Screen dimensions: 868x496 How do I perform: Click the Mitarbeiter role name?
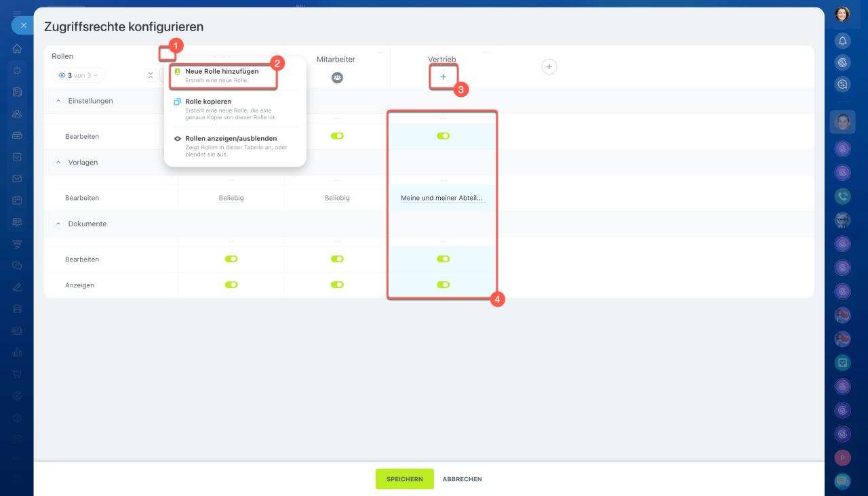point(336,60)
